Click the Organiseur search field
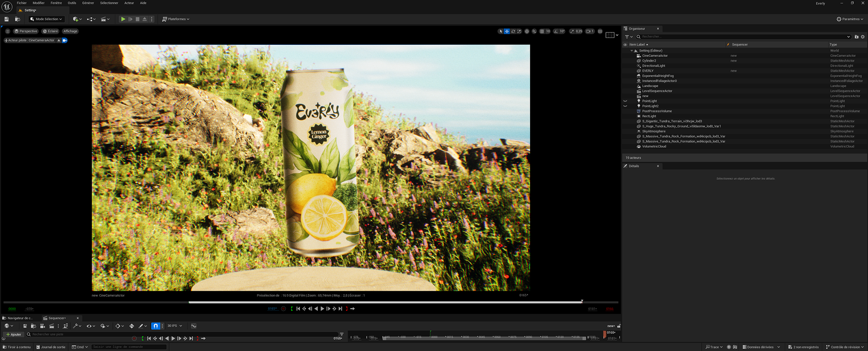This screenshot has height=351, width=868. click(x=743, y=37)
